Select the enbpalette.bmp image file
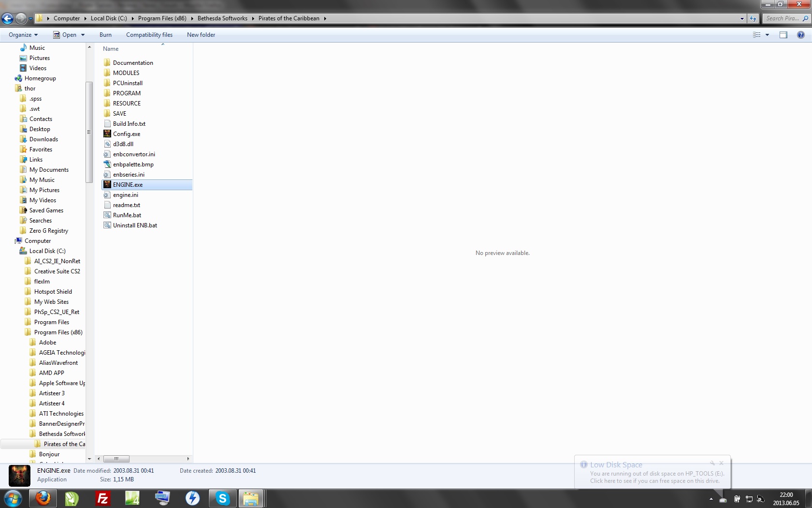 point(133,164)
